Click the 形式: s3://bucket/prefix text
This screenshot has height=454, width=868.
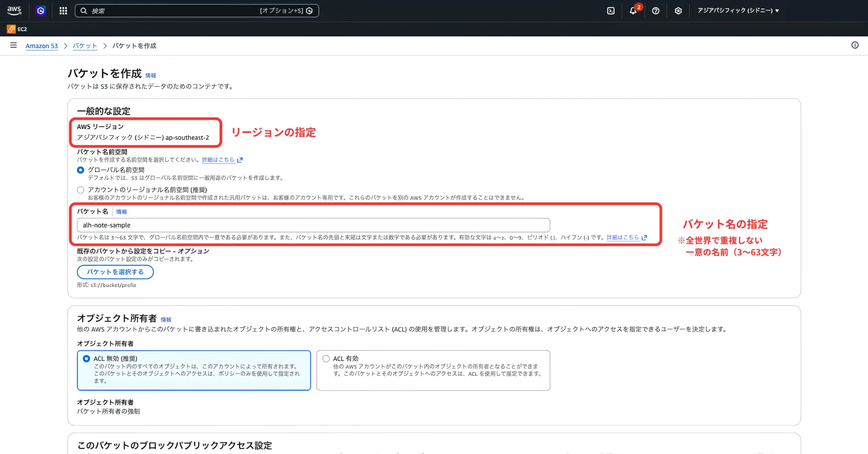106,285
